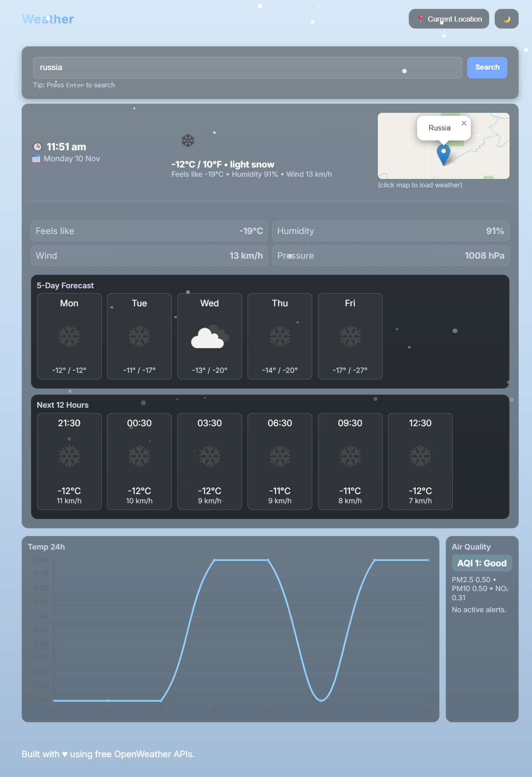The width and height of the screenshot is (532, 777).
Task: Select Fri temperature text -17° / -27°
Action: 350,370
